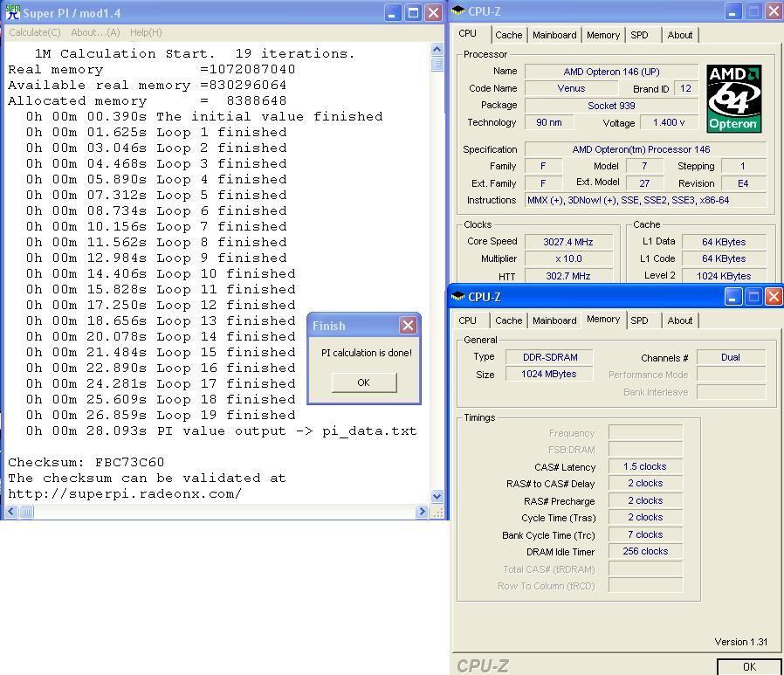Close the Finish dialog with its X button

408,326
